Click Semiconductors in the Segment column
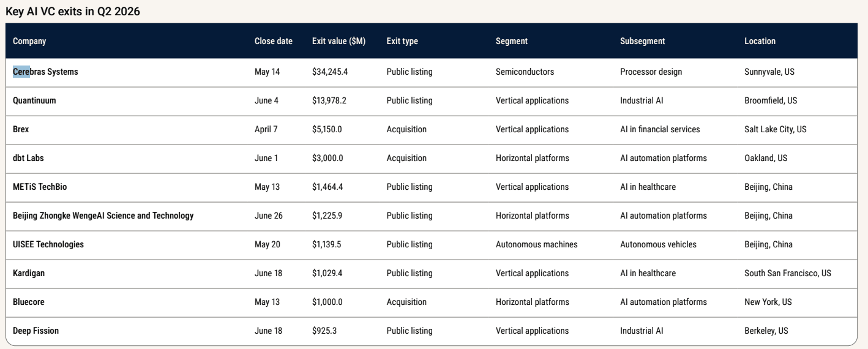The height and width of the screenshot is (349, 868). pyautogui.click(x=525, y=72)
